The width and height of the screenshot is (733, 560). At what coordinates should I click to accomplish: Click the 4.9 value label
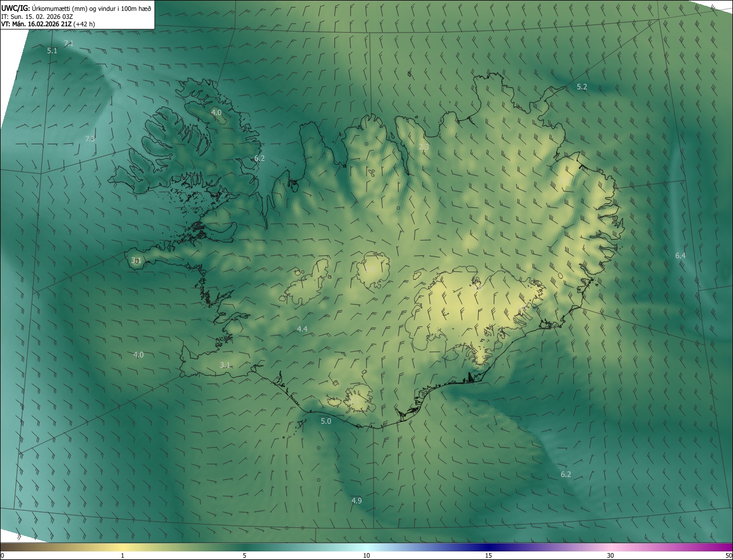click(356, 501)
